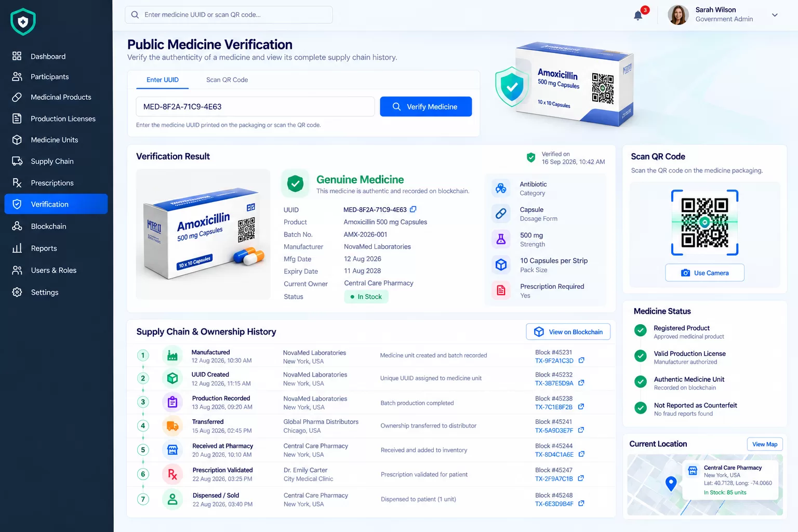Click the Prescription Required document icon

pyautogui.click(x=501, y=290)
